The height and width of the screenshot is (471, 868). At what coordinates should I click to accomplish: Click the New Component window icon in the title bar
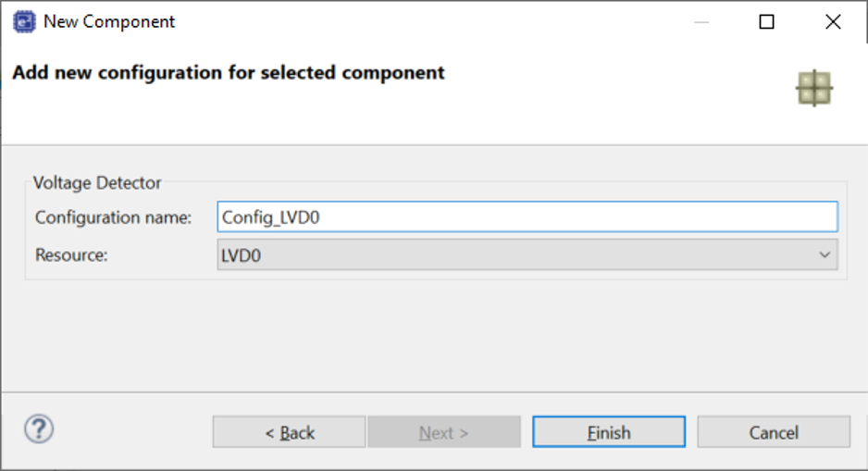[24, 22]
